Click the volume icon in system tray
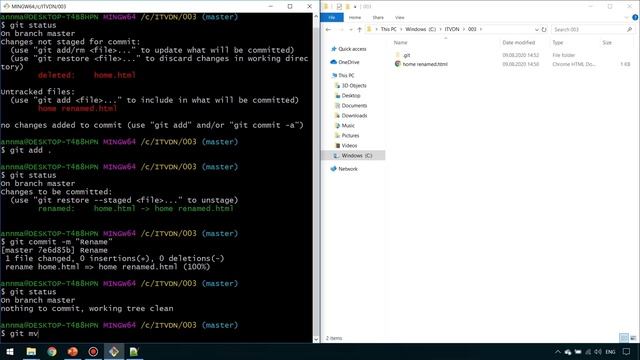Image resolution: width=640 pixels, height=360 pixels. coord(598,352)
